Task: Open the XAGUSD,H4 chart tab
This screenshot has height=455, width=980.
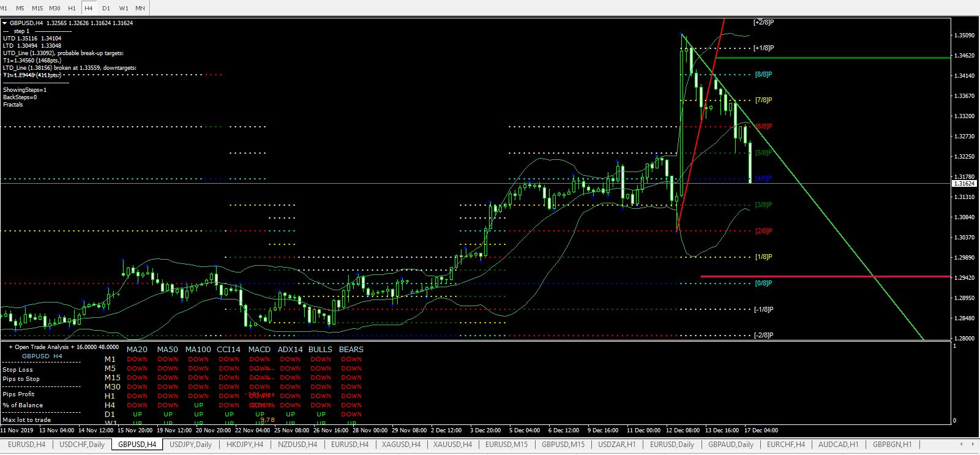Action: click(x=401, y=445)
